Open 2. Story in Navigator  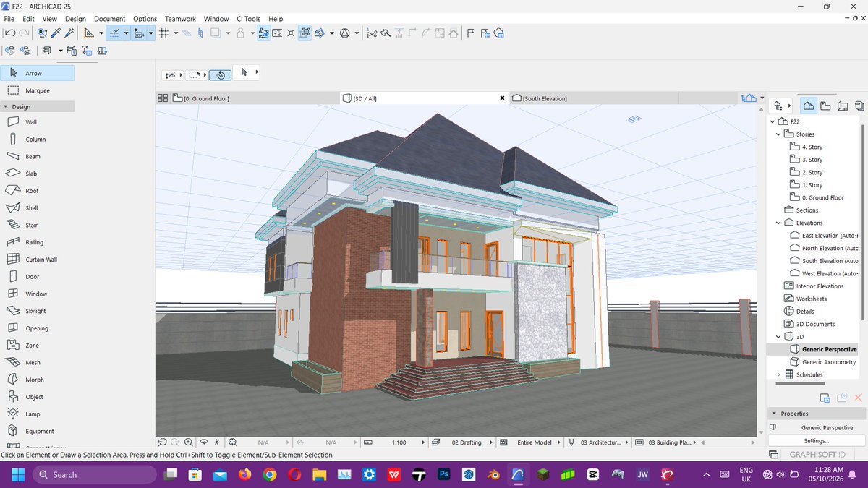tap(806, 172)
